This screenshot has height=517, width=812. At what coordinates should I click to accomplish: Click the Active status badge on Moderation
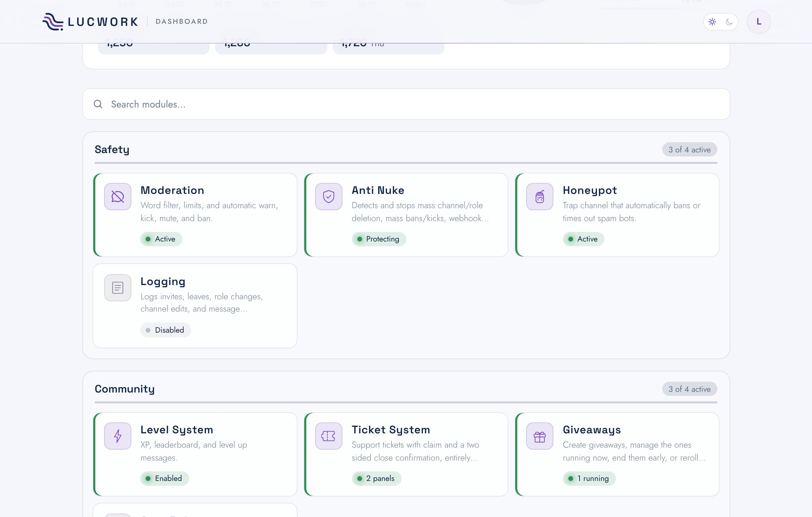[161, 239]
